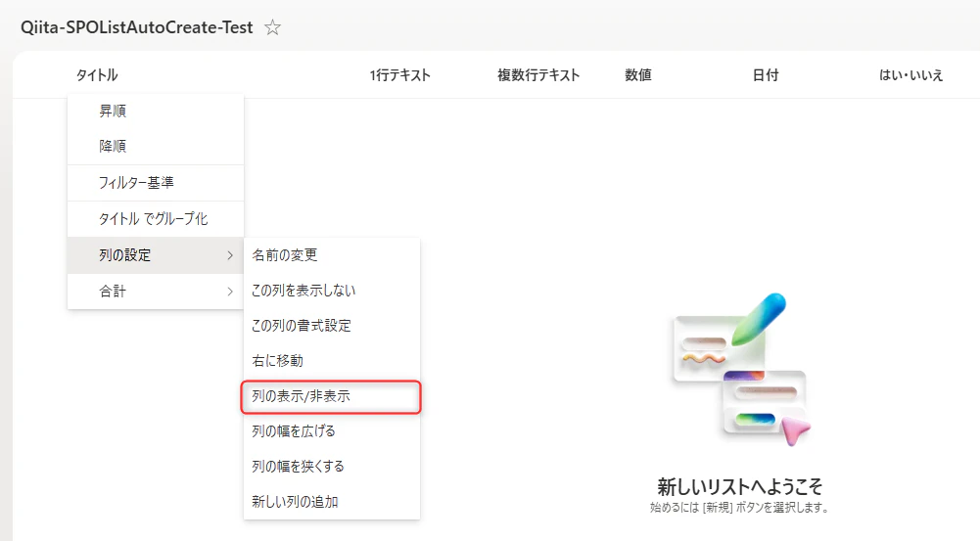Image resolution: width=980 pixels, height=541 pixels.
Task: Click the 新しいリストへようこそ heading
Action: 739,486
